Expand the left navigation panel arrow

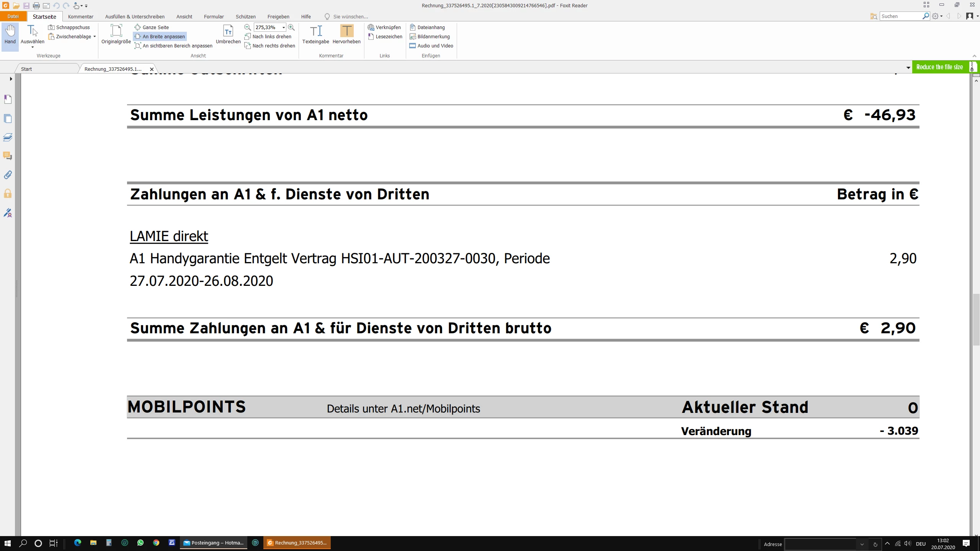(11, 79)
